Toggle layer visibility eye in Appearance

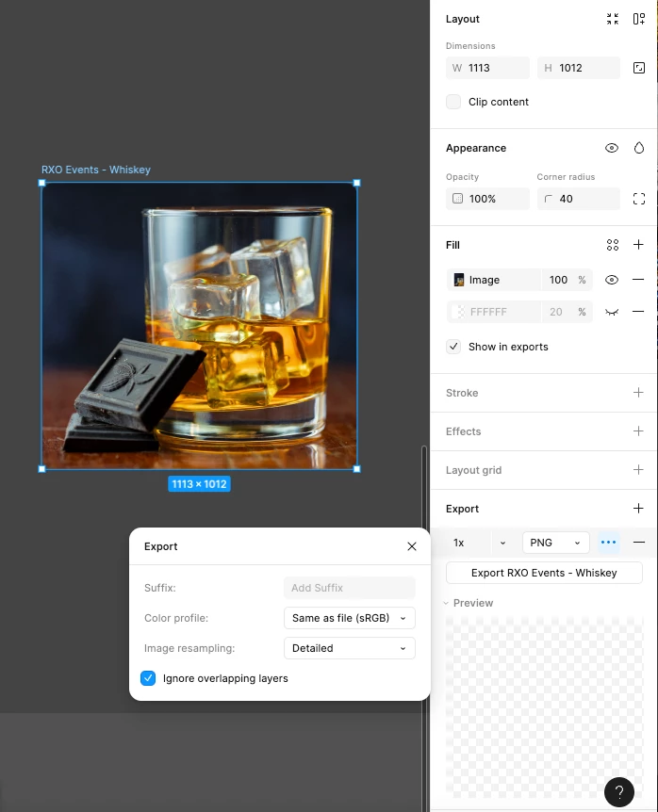pyautogui.click(x=612, y=148)
